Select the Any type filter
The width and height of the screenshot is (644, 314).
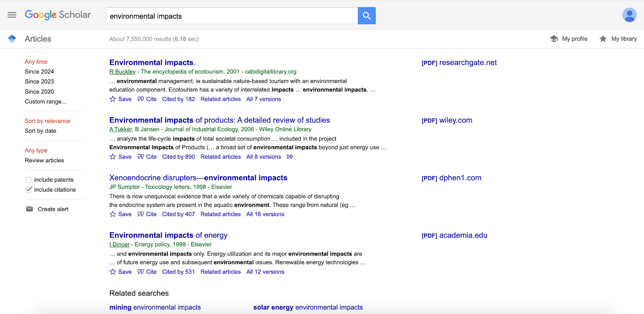[36, 150]
